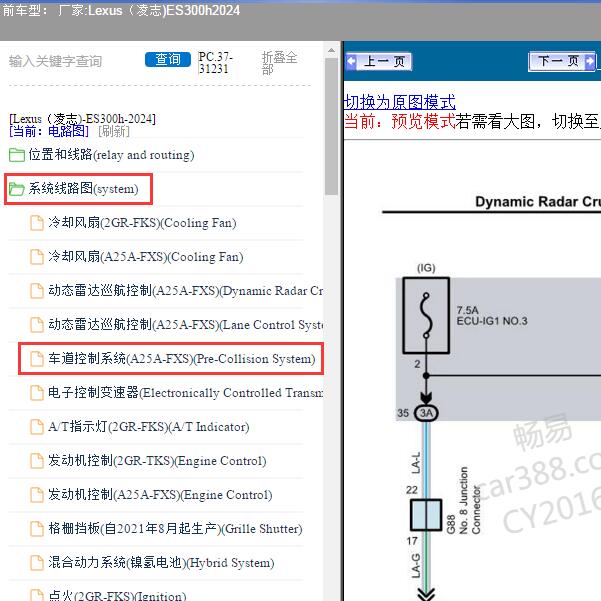Click document icon beside Pre-Collision System
Image resolution: width=601 pixels, height=601 pixels.
pyautogui.click(x=37, y=359)
